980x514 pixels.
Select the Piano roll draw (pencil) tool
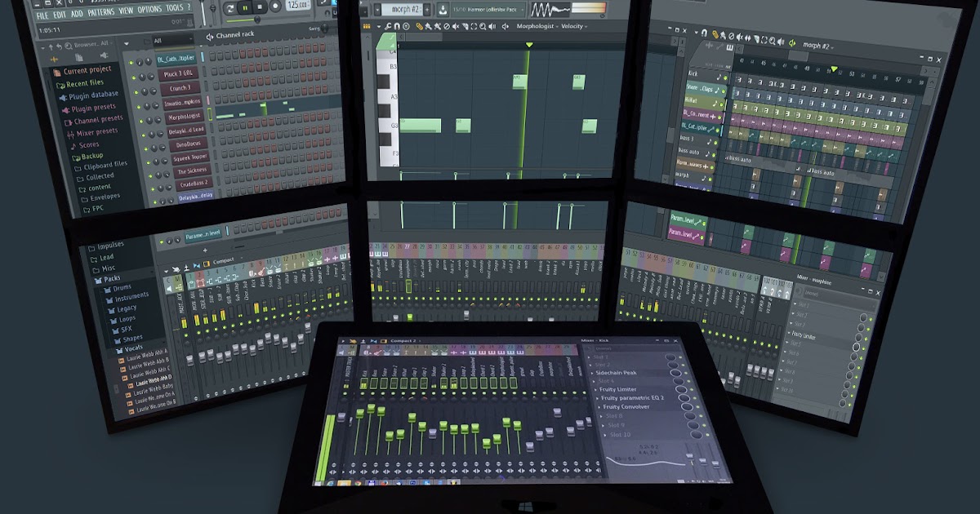tap(420, 26)
